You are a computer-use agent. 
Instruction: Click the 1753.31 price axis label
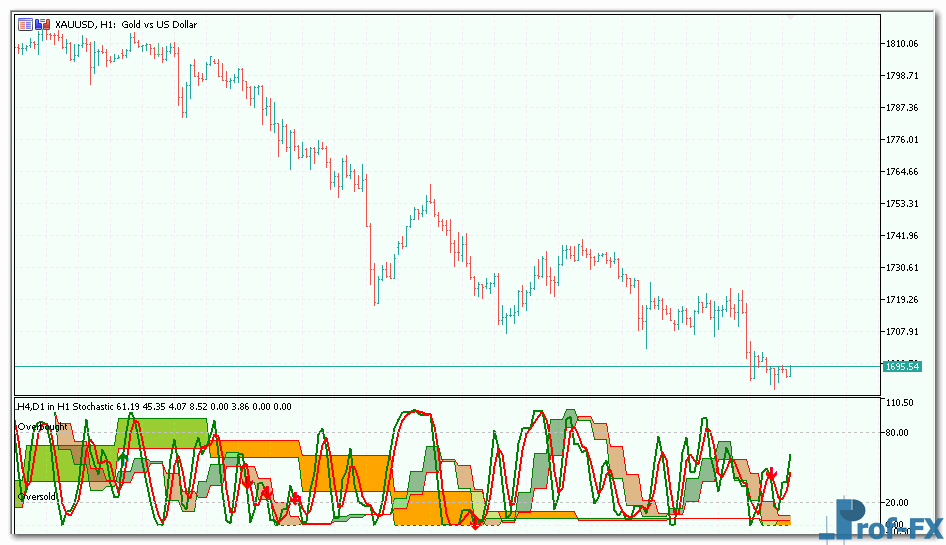(x=901, y=204)
